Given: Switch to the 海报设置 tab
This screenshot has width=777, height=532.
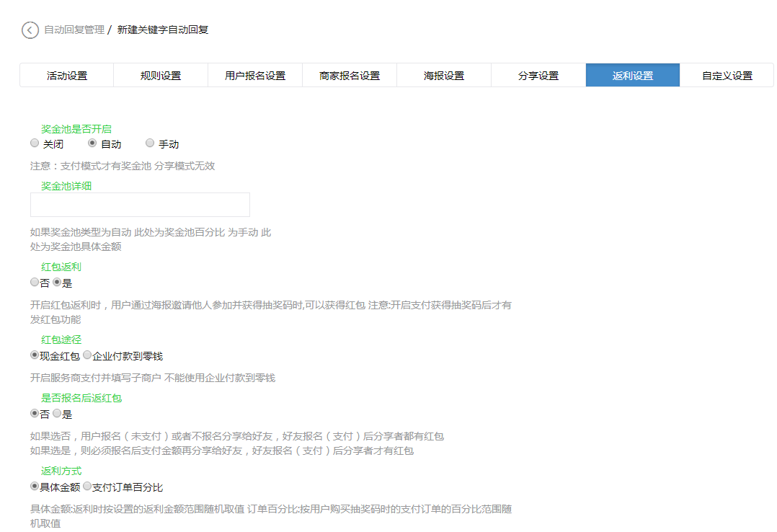Looking at the screenshot, I should pyautogui.click(x=443, y=75).
